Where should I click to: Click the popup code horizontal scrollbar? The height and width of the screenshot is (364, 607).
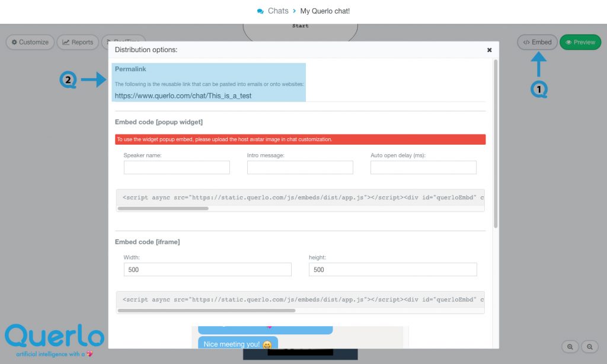click(x=163, y=208)
